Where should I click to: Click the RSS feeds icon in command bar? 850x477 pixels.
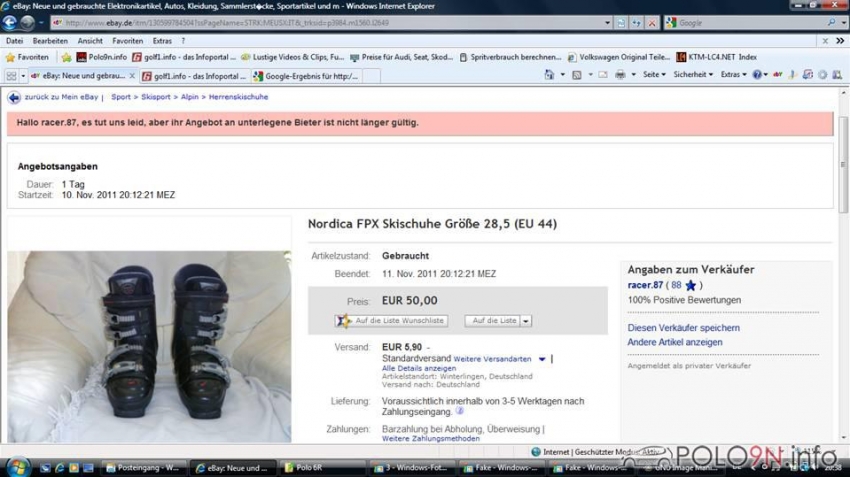[x=577, y=75]
